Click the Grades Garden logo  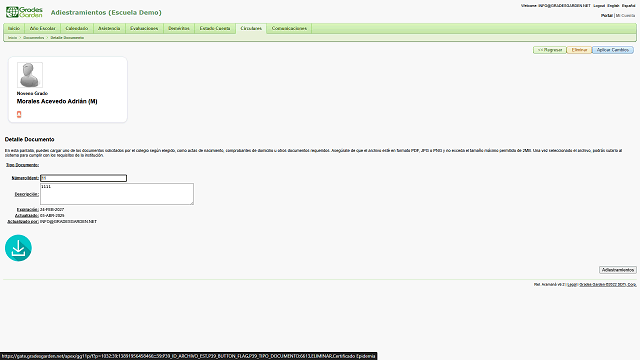(x=24, y=12)
